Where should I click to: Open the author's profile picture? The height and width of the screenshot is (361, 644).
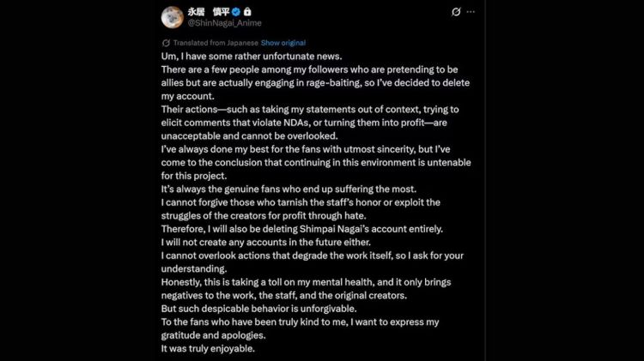pyautogui.click(x=171, y=16)
